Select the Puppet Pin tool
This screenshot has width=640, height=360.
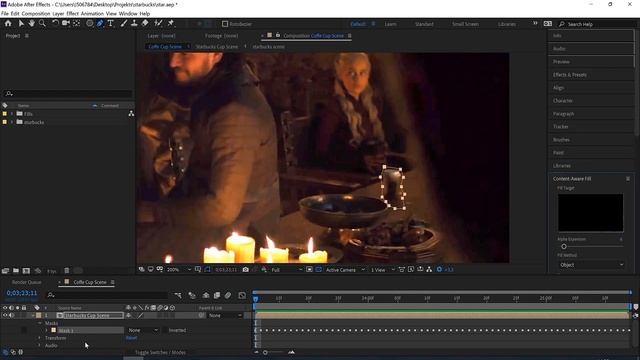171,24
